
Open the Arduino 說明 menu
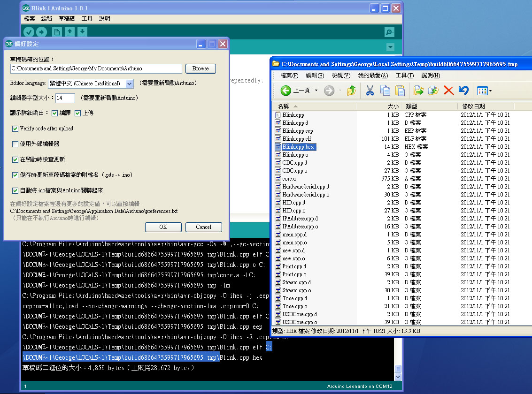105,19
